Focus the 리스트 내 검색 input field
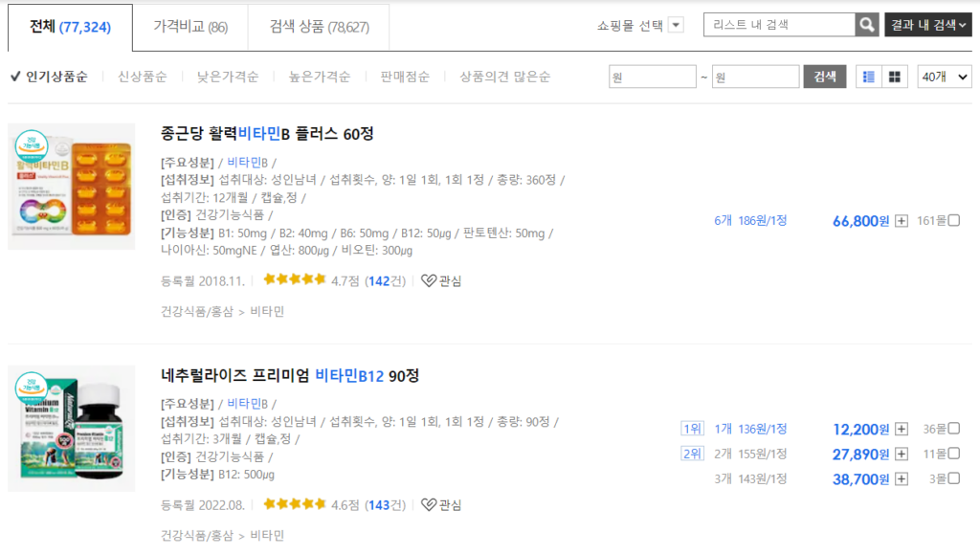 click(779, 25)
